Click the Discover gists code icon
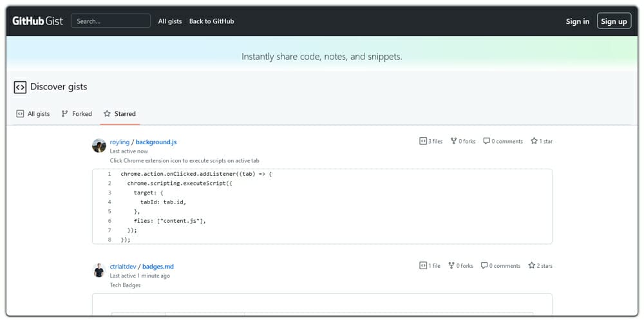This screenshot has width=644, height=322. (x=20, y=87)
